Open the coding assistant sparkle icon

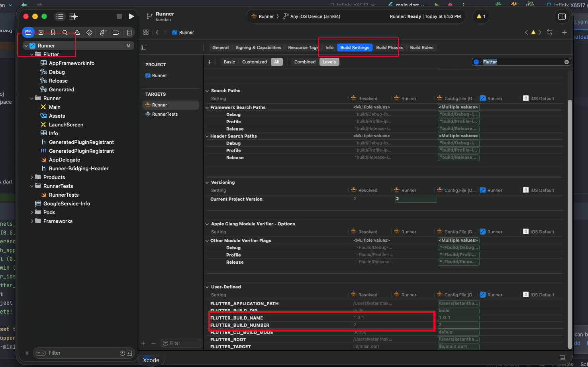click(x=74, y=16)
